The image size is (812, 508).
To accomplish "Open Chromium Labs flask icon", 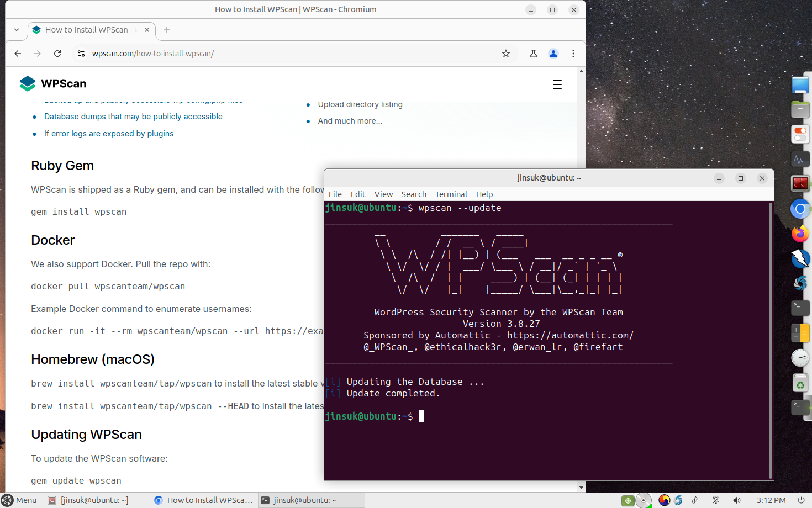I will pyautogui.click(x=534, y=54).
